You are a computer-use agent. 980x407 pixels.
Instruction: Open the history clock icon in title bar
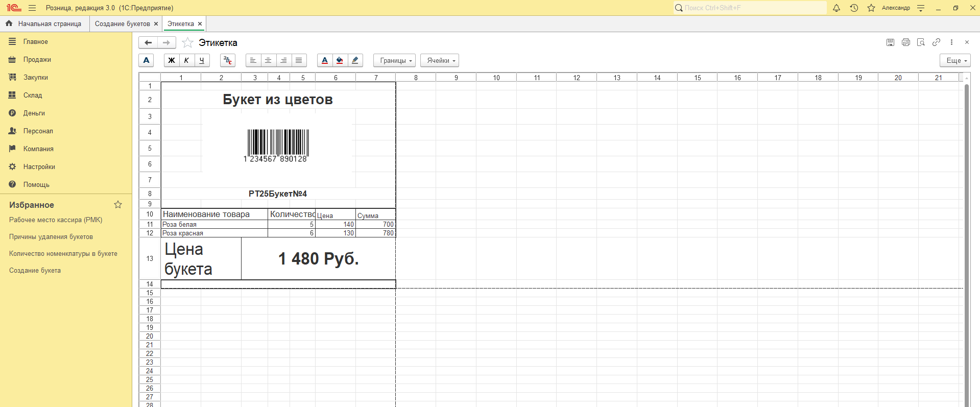coord(854,8)
